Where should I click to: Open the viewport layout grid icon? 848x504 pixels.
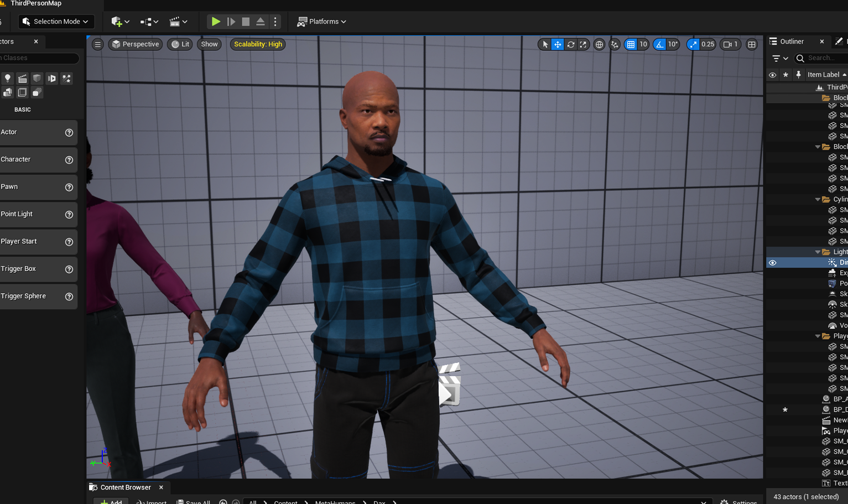751,44
